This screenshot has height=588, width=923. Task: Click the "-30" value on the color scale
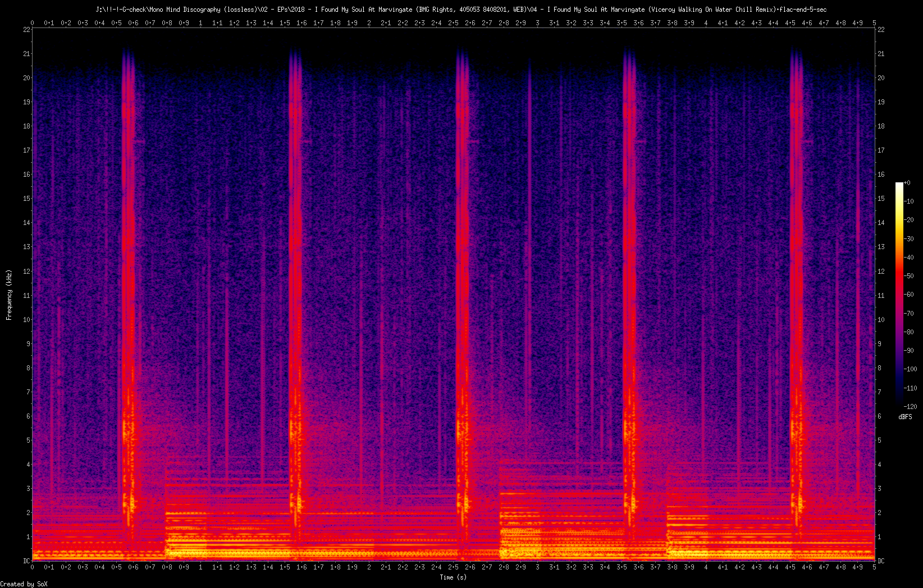(x=909, y=239)
